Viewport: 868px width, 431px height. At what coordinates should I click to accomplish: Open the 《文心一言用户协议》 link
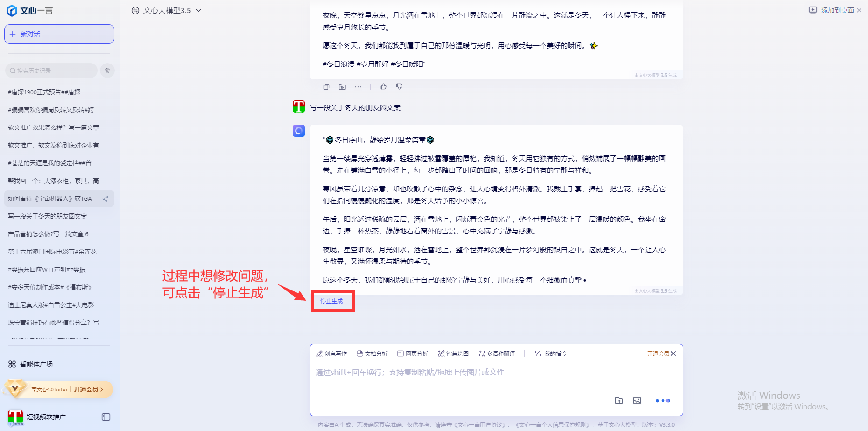[480, 424]
